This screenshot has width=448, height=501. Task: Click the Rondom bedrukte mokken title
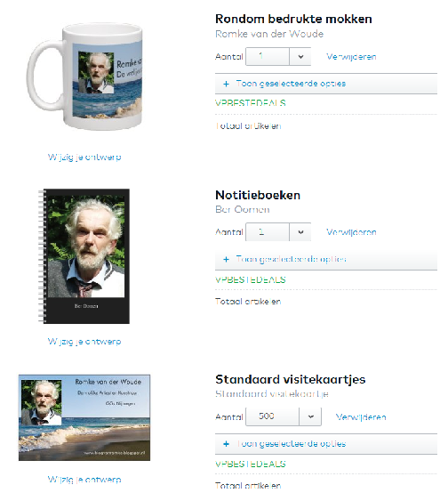click(293, 19)
